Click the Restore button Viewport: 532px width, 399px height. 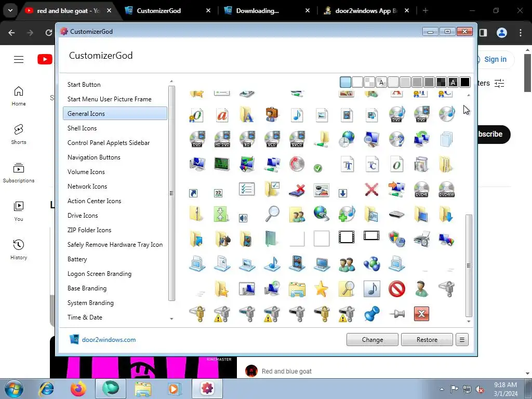point(427,340)
